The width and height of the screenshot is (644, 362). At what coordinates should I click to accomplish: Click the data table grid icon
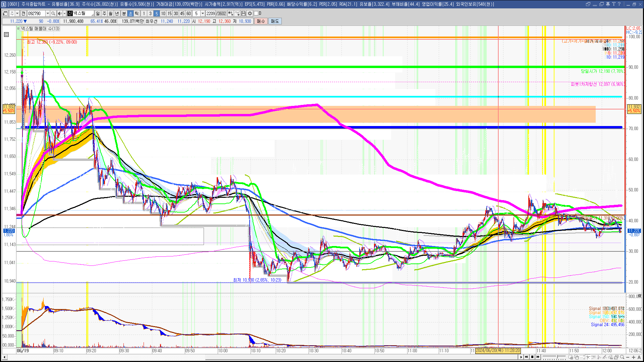[6, 35]
